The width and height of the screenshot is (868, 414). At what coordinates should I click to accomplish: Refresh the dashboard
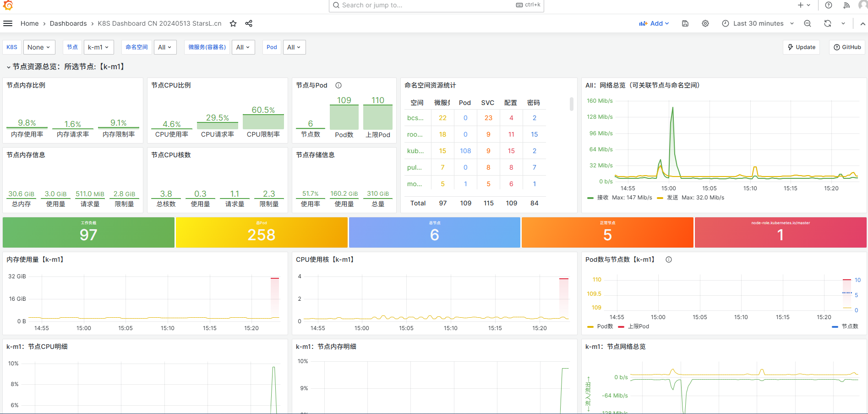828,23
